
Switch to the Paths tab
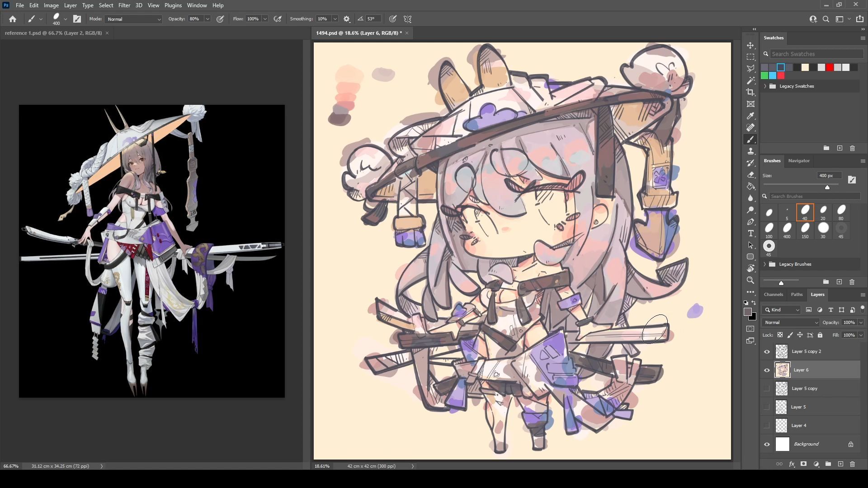[x=797, y=295]
